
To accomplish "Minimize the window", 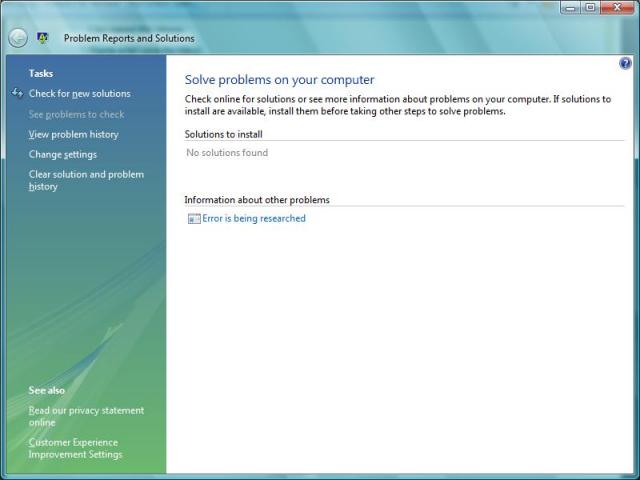I will (571, 7).
